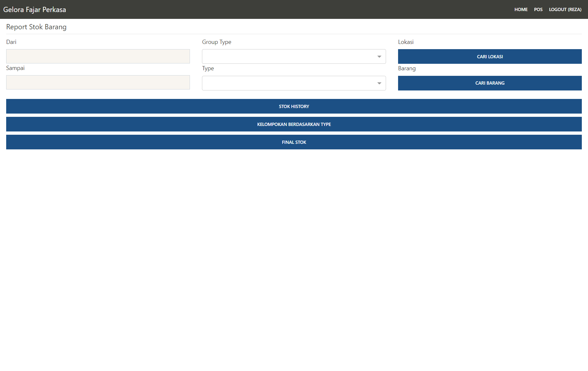Open the Type dropdown
Screen dimensions: 588x371
[294, 83]
